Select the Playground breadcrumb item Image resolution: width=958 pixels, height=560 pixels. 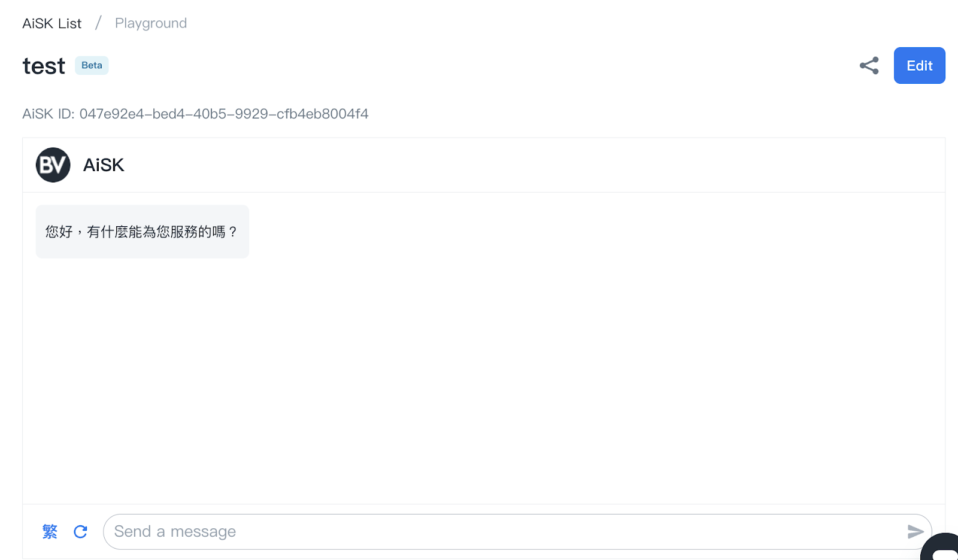tap(151, 23)
